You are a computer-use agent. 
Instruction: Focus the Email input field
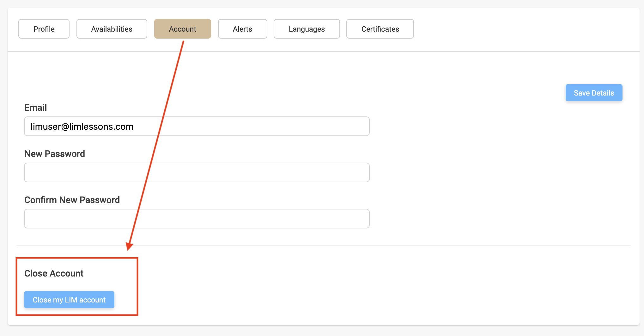pyautogui.click(x=197, y=126)
